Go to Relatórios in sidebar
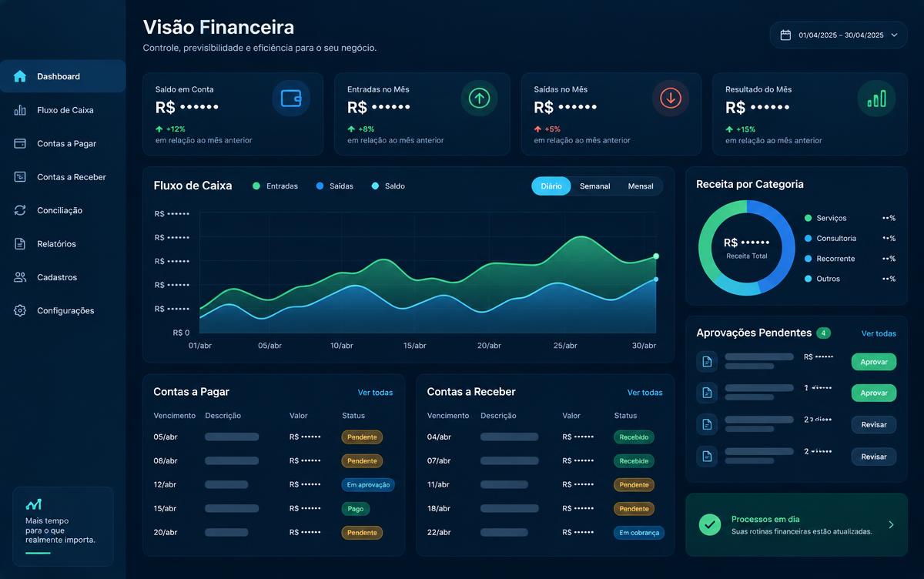This screenshot has height=579, width=924. (x=62, y=244)
